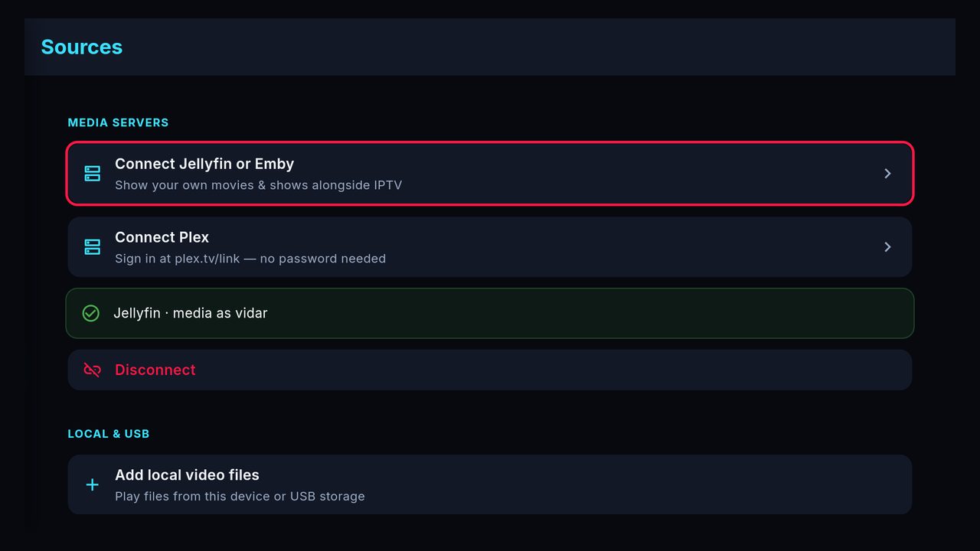Click the Jellyfin media as vidar status row
Image resolution: width=980 pixels, height=551 pixels.
[x=490, y=313]
